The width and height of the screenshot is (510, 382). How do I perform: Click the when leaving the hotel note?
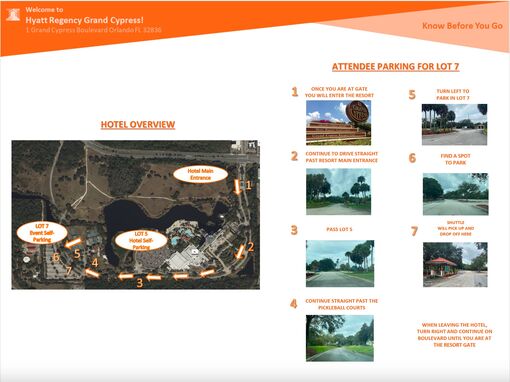pos(454,335)
